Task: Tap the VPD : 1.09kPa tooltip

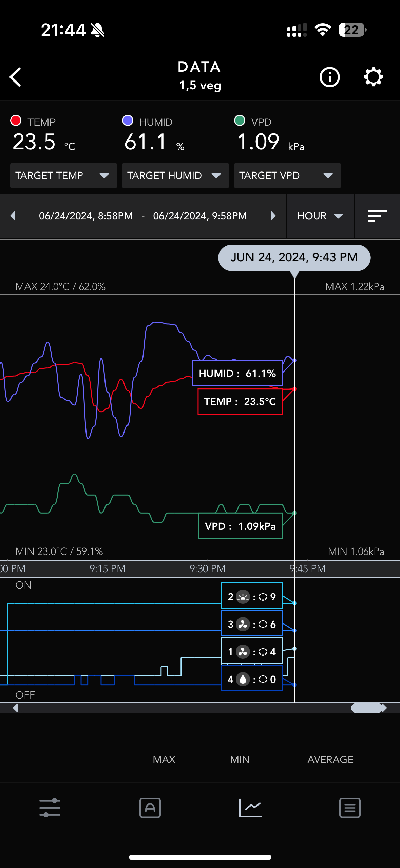Action: point(241,526)
